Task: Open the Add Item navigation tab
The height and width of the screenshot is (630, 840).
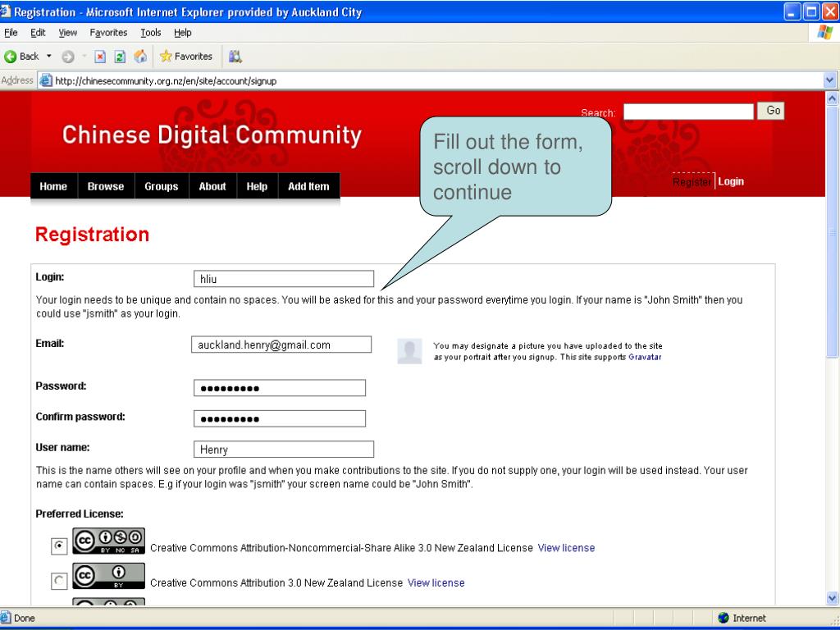Action: (308, 186)
